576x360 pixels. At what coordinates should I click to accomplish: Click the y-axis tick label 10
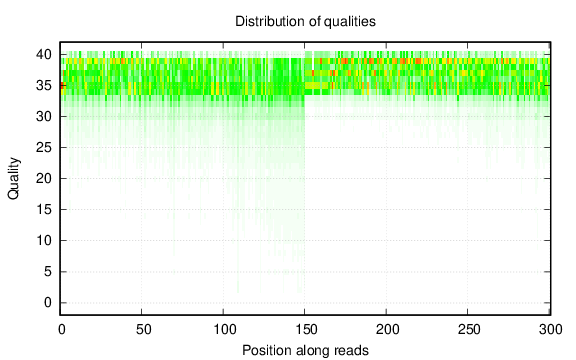click(x=44, y=241)
